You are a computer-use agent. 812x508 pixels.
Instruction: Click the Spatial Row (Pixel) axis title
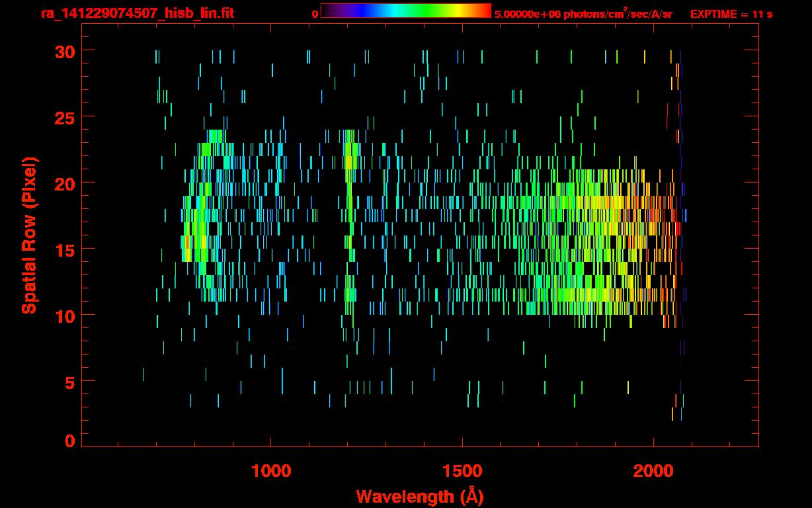click(x=29, y=235)
